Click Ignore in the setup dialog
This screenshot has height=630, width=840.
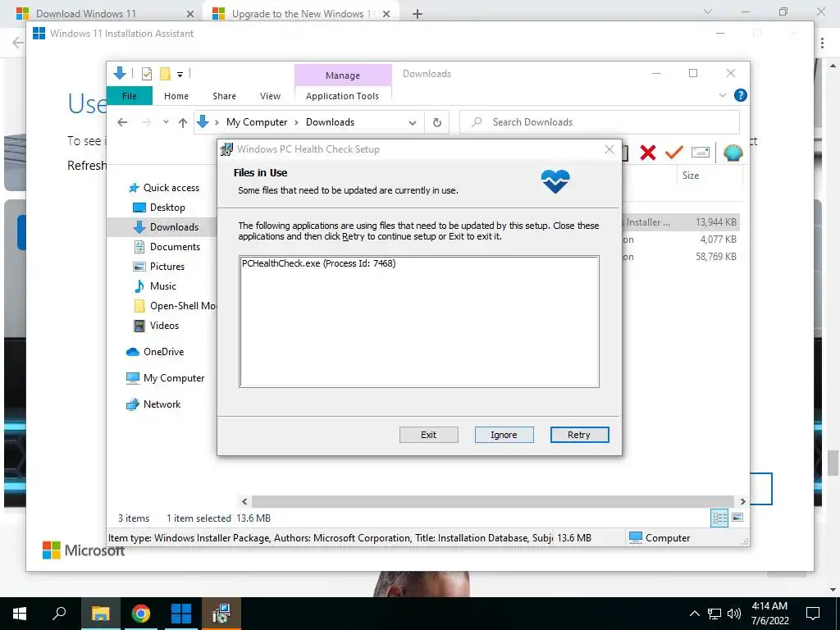tap(504, 435)
